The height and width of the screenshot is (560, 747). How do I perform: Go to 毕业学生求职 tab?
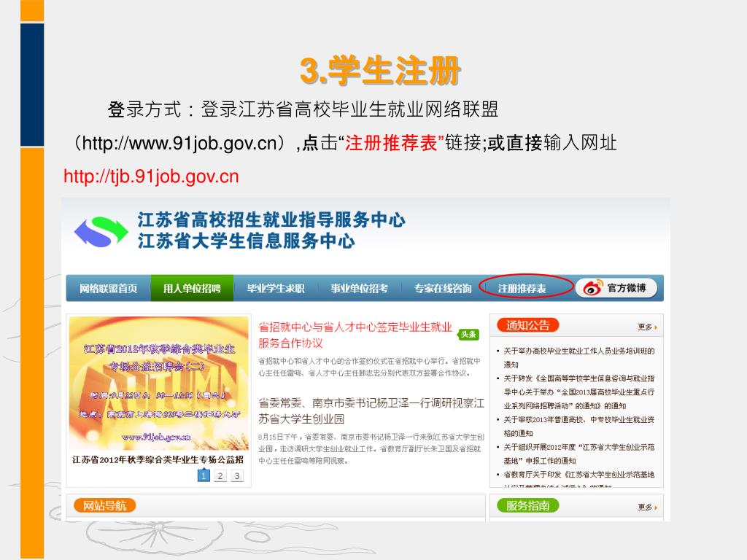(x=275, y=288)
